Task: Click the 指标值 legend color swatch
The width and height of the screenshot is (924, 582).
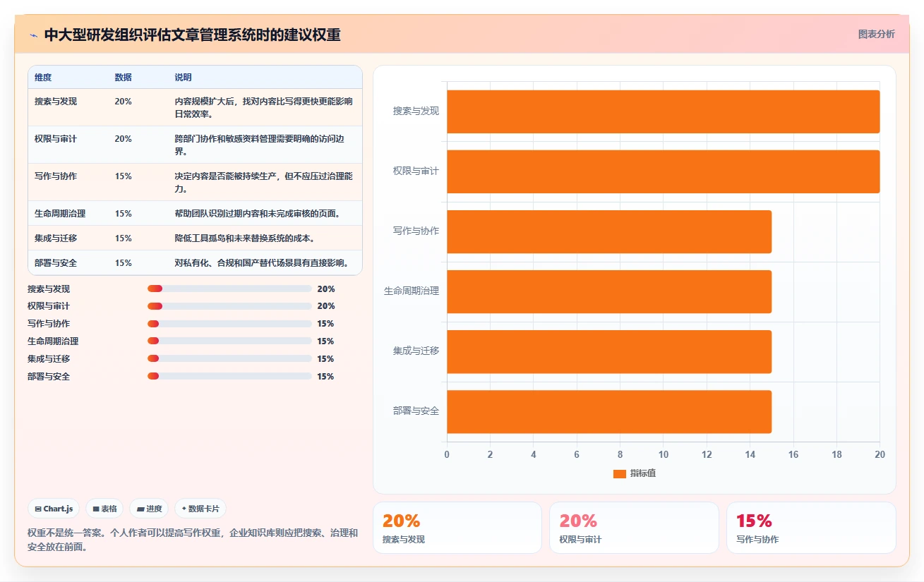Action: coord(620,473)
